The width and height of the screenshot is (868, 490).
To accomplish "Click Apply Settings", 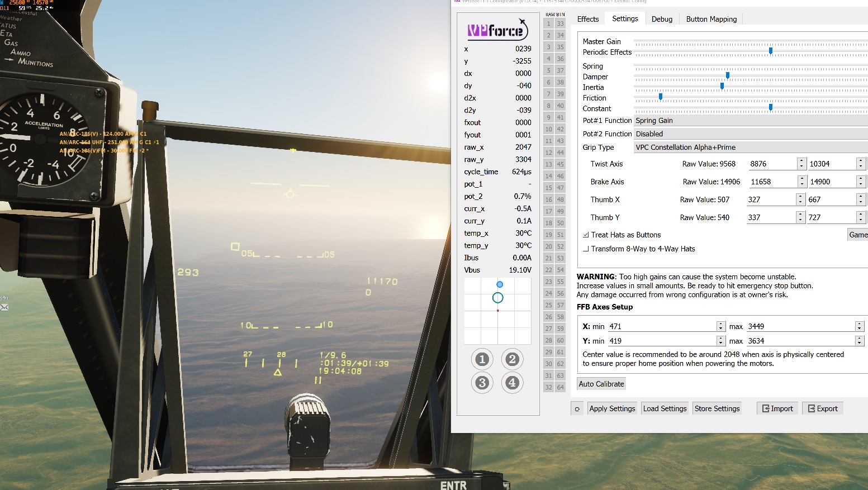I will (612, 408).
